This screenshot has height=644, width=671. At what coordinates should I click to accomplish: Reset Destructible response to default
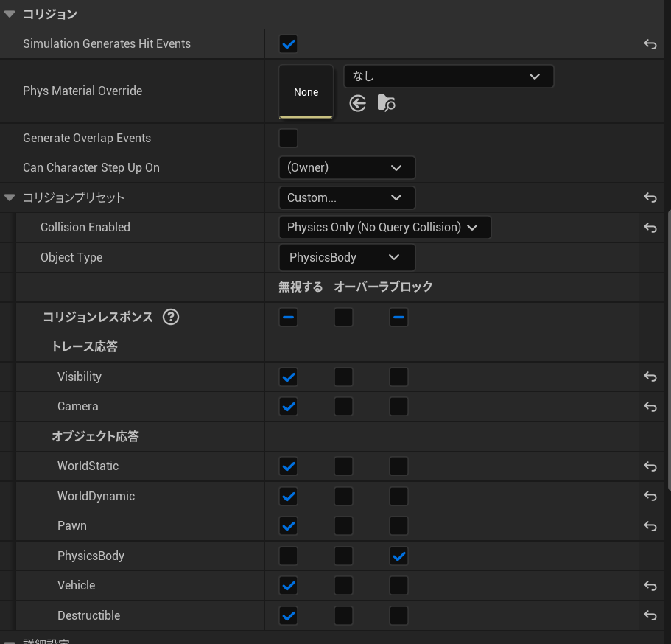(x=650, y=615)
